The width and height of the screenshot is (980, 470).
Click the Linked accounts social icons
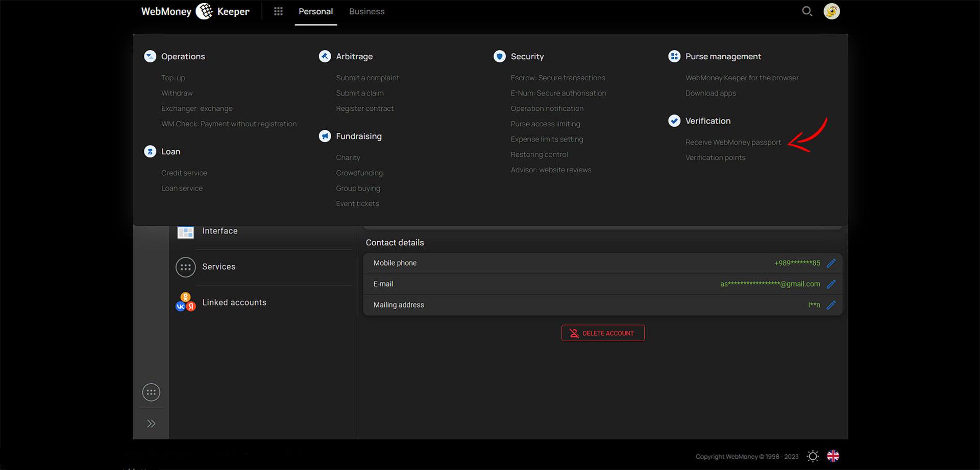[x=186, y=302]
